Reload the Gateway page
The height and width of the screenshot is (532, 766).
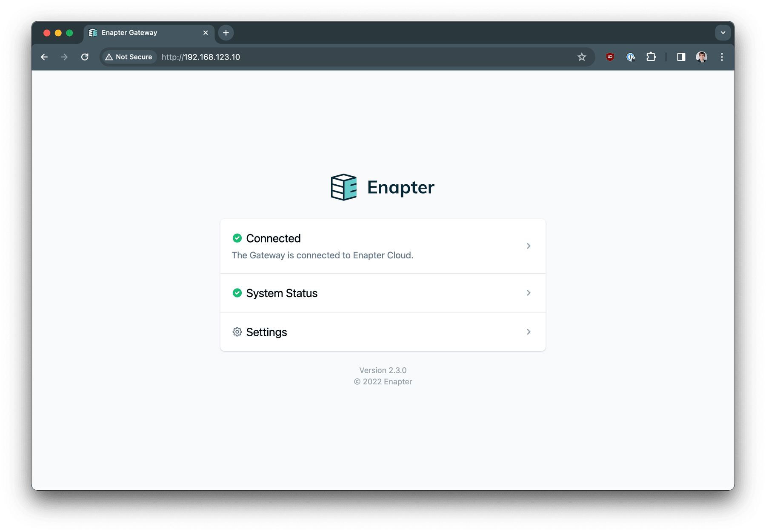coord(85,57)
